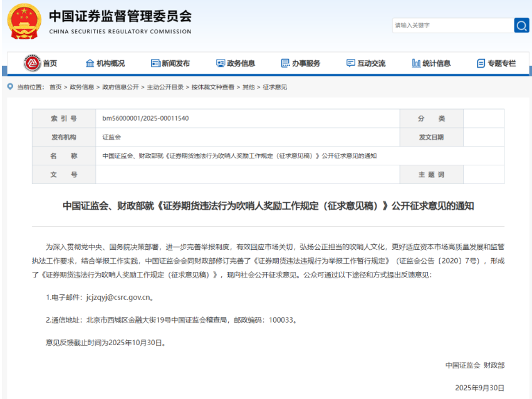Click the 中国证券监督管理委员会 site title
The image size is (532, 399).
pos(120,16)
